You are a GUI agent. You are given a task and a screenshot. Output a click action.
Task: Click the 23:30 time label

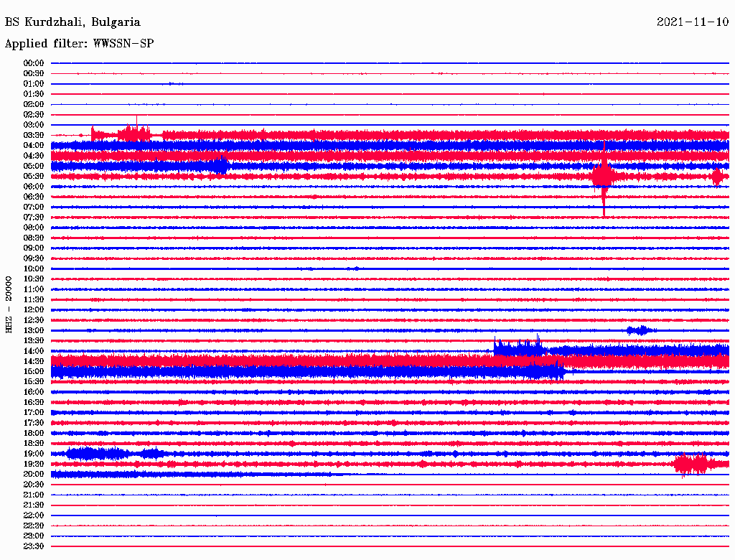point(34,546)
